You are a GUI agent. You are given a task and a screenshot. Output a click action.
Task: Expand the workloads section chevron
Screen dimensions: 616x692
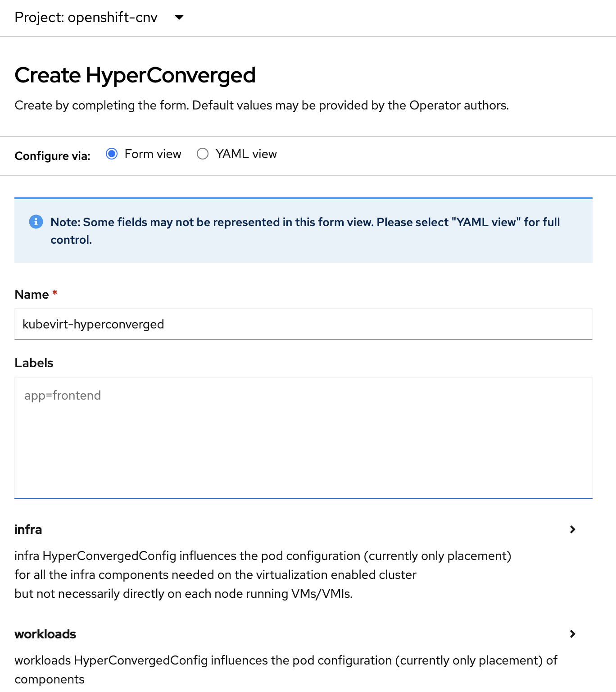[x=573, y=634]
